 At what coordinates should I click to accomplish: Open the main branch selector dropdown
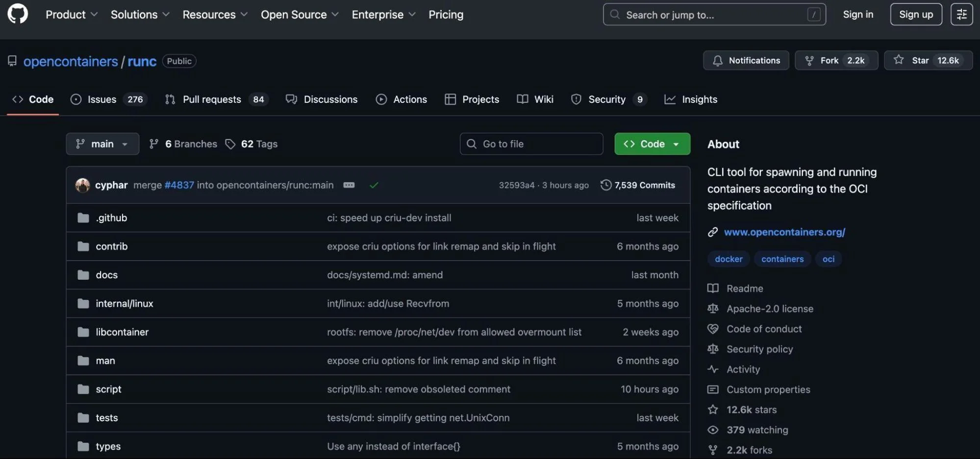coord(102,144)
